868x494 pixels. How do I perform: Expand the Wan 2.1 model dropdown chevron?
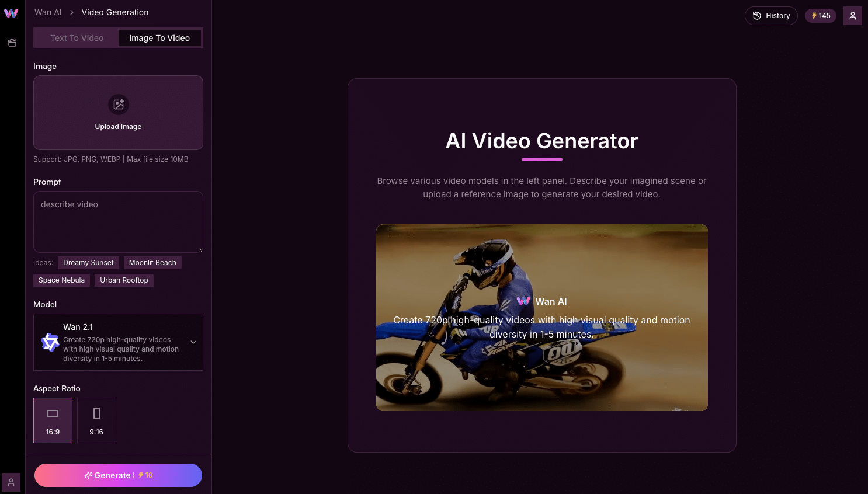pos(193,342)
